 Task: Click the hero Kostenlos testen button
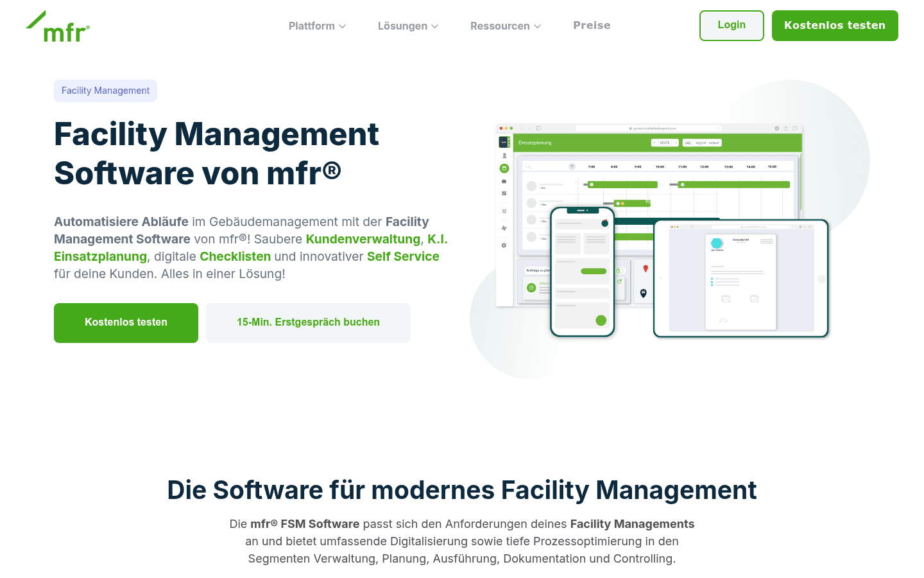tap(126, 323)
